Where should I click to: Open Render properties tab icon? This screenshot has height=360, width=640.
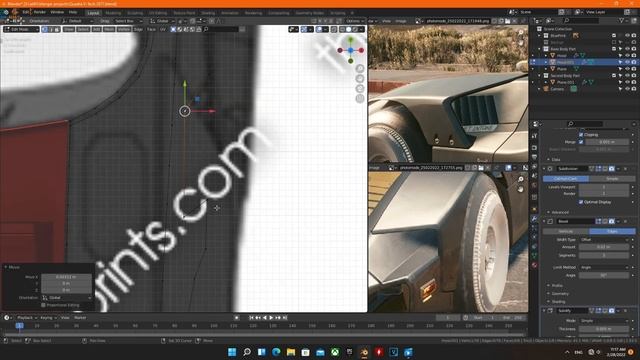click(534, 148)
